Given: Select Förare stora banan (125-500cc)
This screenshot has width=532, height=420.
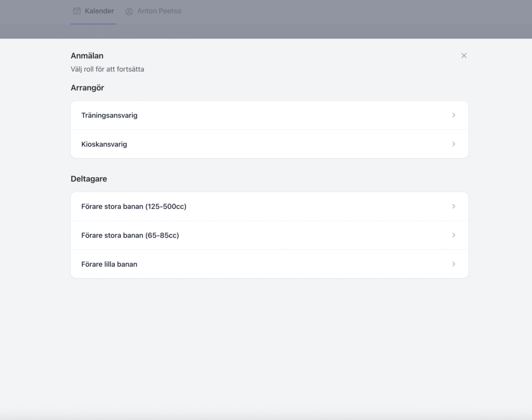Looking at the screenshot, I should click(x=134, y=206).
